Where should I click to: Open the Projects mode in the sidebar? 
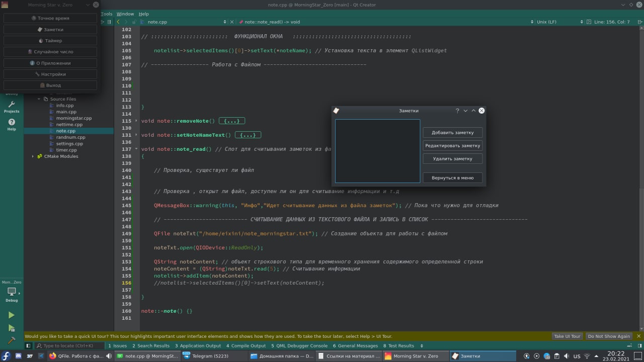point(12,107)
